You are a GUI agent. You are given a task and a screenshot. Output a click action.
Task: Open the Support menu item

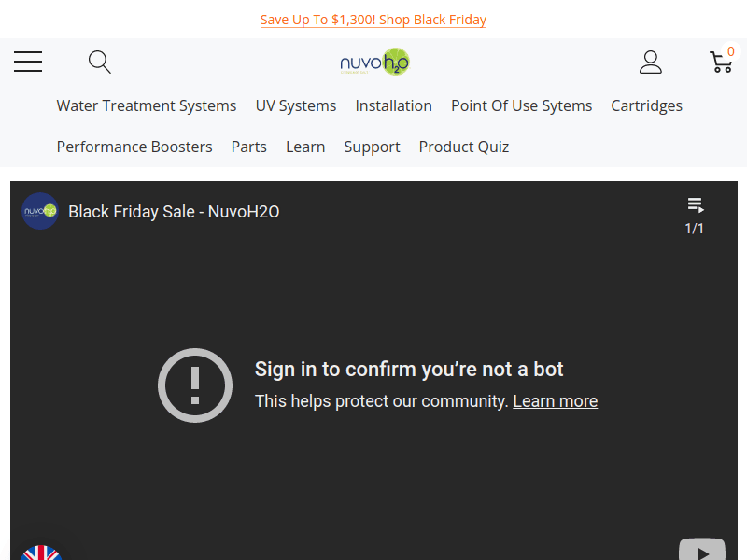(372, 147)
